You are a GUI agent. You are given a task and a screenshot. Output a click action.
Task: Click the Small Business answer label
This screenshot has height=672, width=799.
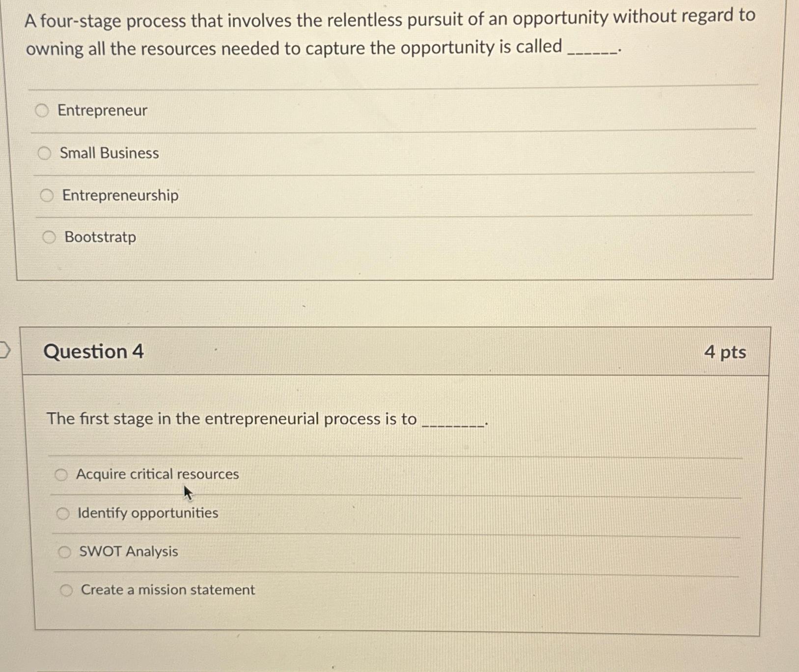click(x=109, y=153)
